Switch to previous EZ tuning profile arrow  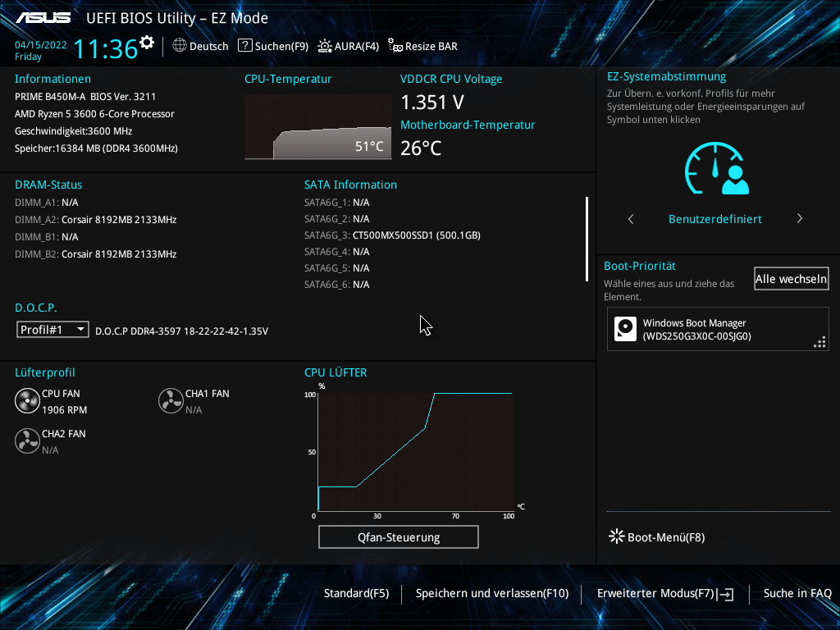click(631, 218)
